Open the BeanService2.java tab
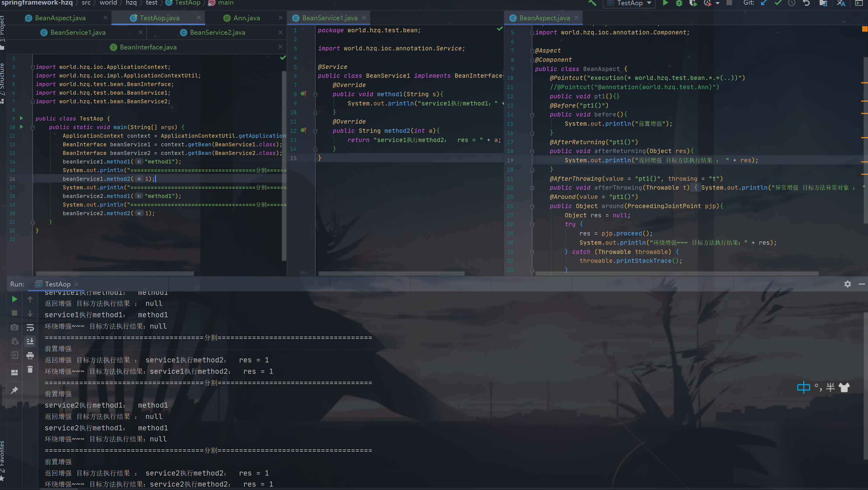This screenshot has height=490, width=868. (x=217, y=32)
